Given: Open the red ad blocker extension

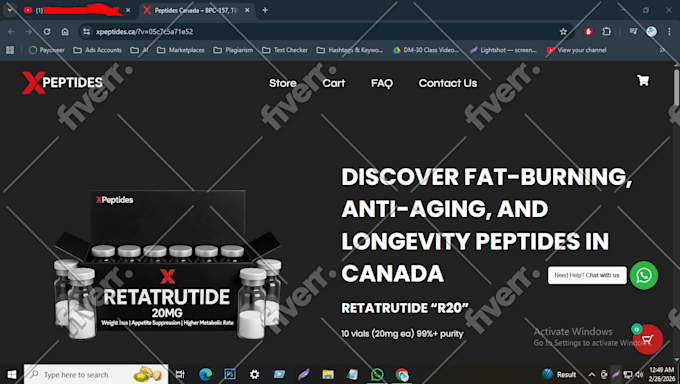Looking at the screenshot, I should pyautogui.click(x=588, y=31).
